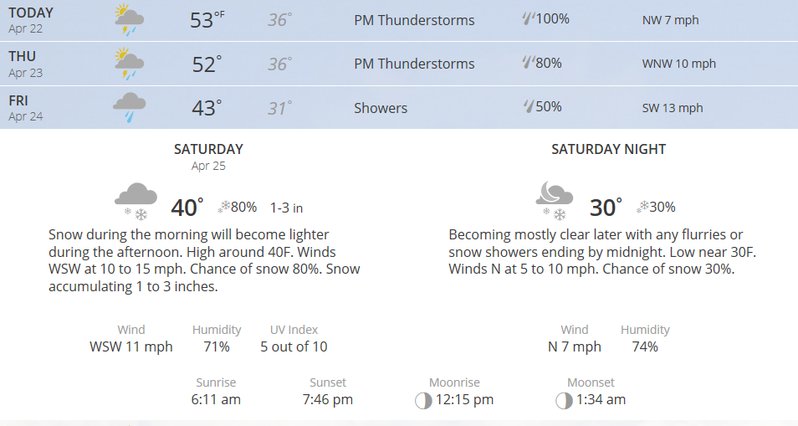Click Friday's rain showers cloud icon
Image resolution: width=798 pixels, height=426 pixels.
click(x=129, y=108)
